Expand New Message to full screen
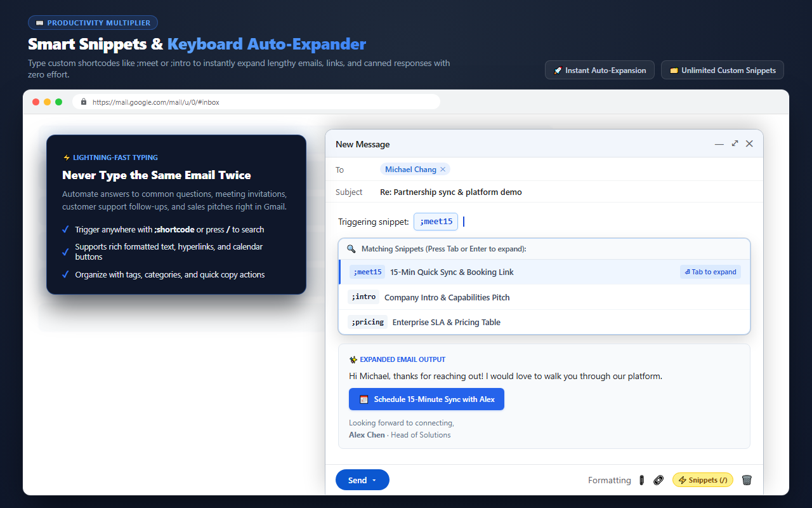 click(735, 144)
